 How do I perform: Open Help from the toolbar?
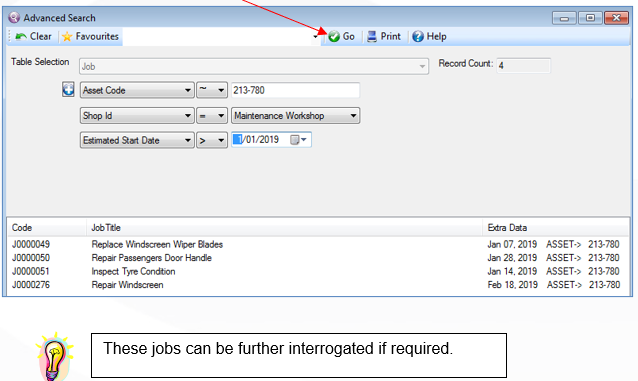(429, 37)
